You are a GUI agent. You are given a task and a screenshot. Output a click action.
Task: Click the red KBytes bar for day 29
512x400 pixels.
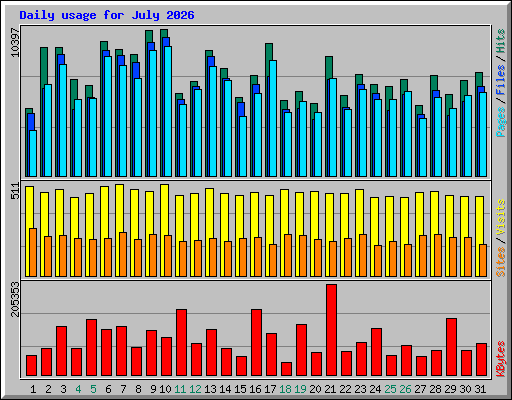point(451,347)
